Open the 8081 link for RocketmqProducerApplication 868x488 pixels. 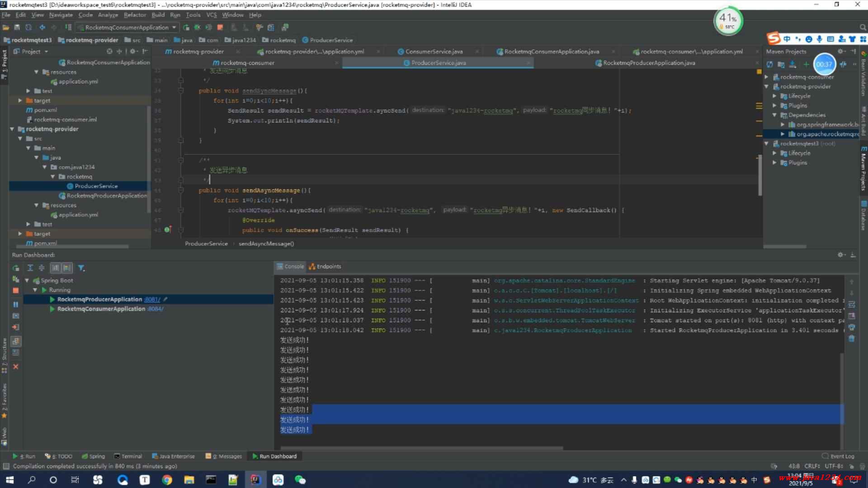[x=152, y=300]
